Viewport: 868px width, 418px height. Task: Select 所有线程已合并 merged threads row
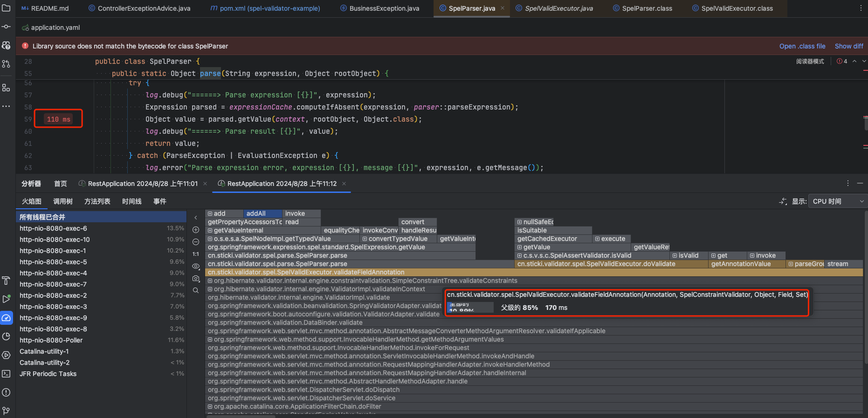tap(101, 217)
